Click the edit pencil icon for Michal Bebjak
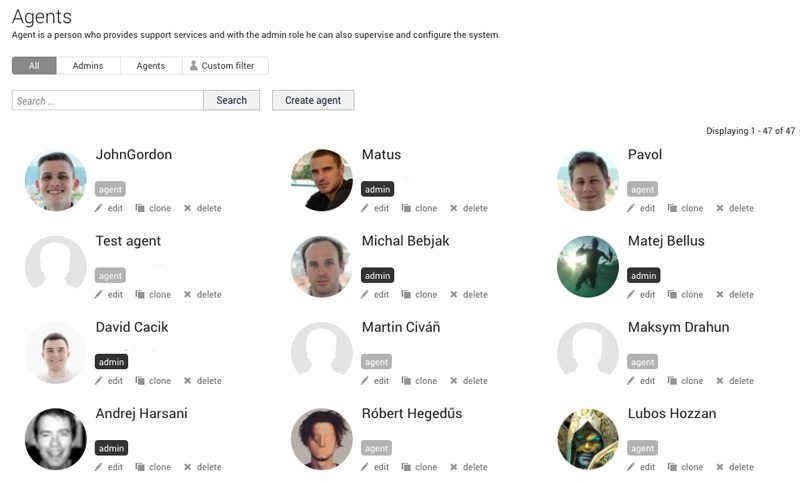Screen dimensions: 800x482 (365, 295)
